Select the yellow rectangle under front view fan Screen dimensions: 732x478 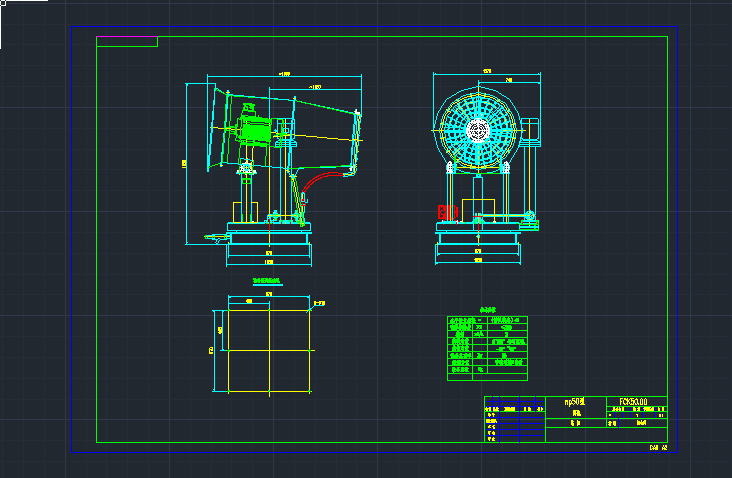click(478, 208)
